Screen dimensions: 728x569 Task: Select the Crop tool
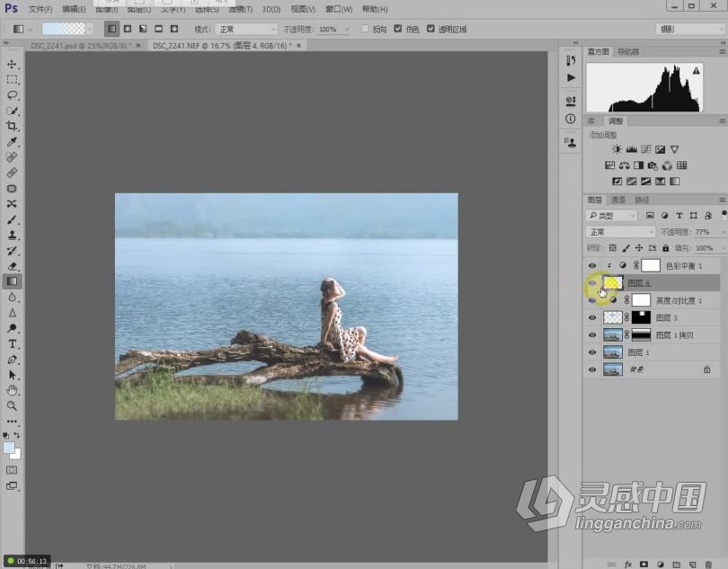[x=12, y=127]
